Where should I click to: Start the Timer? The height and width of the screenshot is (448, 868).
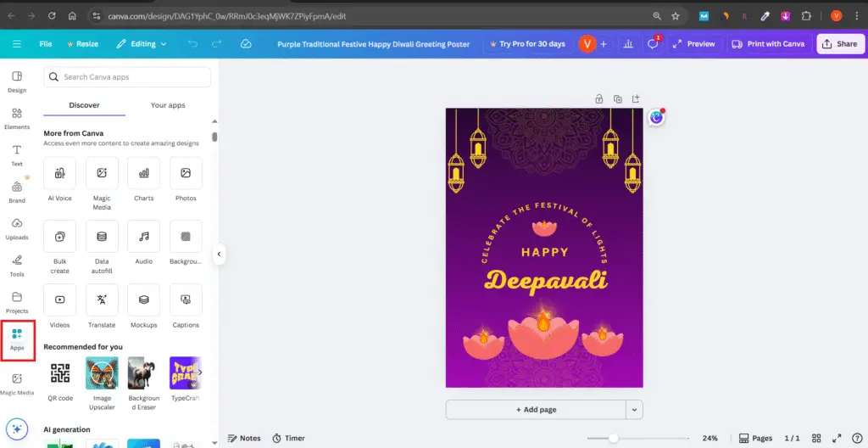289,438
